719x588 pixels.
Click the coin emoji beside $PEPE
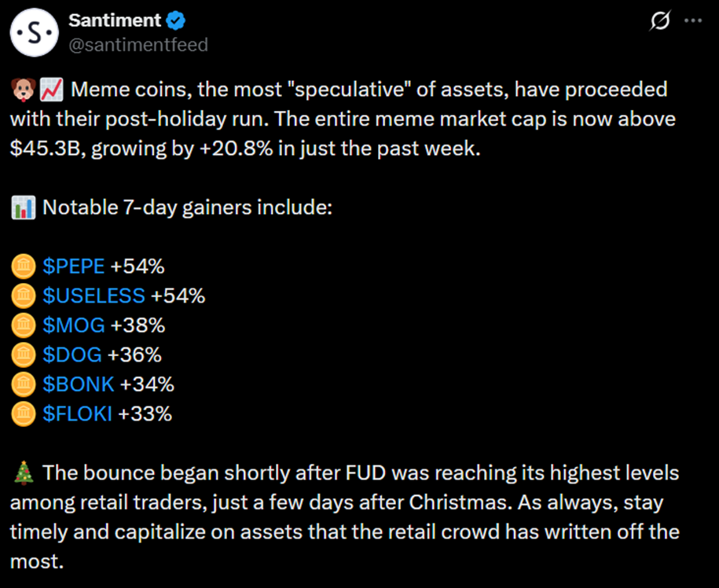click(x=22, y=266)
